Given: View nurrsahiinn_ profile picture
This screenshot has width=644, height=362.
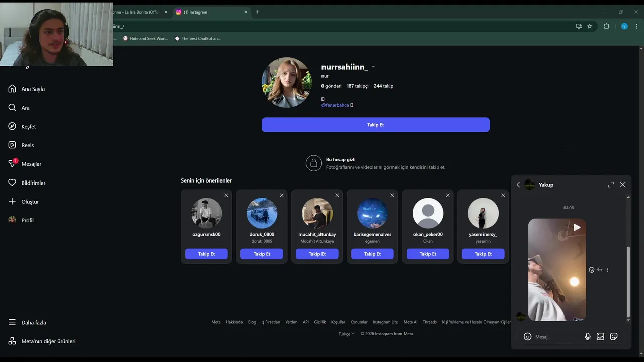Looking at the screenshot, I should [x=287, y=82].
